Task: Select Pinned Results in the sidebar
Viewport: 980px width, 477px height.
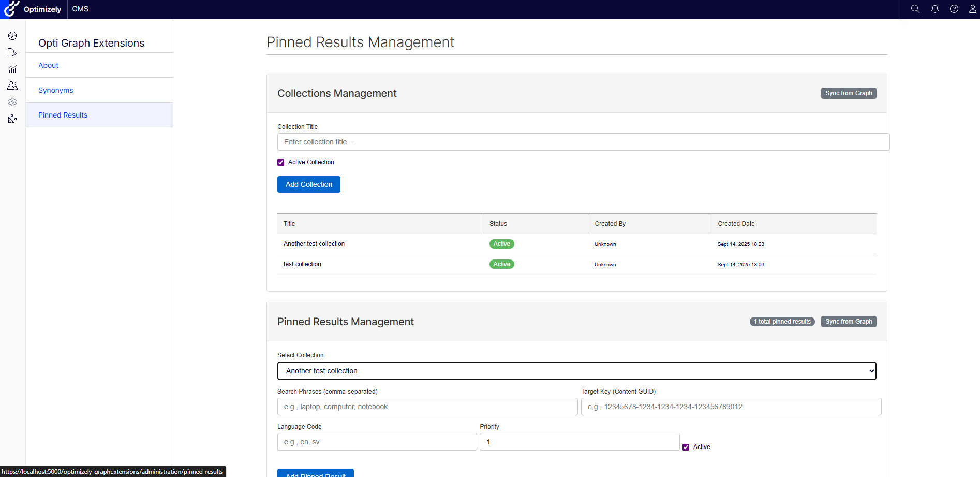Action: pos(63,115)
